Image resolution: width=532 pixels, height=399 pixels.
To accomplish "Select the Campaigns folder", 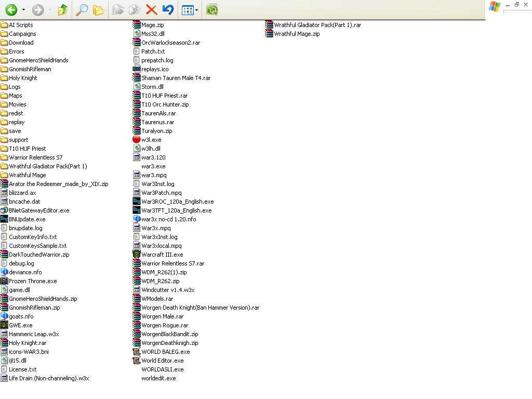I will (18, 34).
